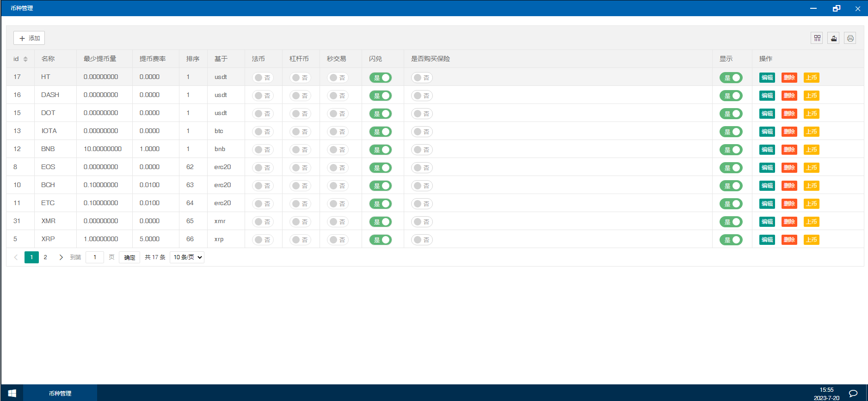Click the jump-to page number field

(95, 257)
